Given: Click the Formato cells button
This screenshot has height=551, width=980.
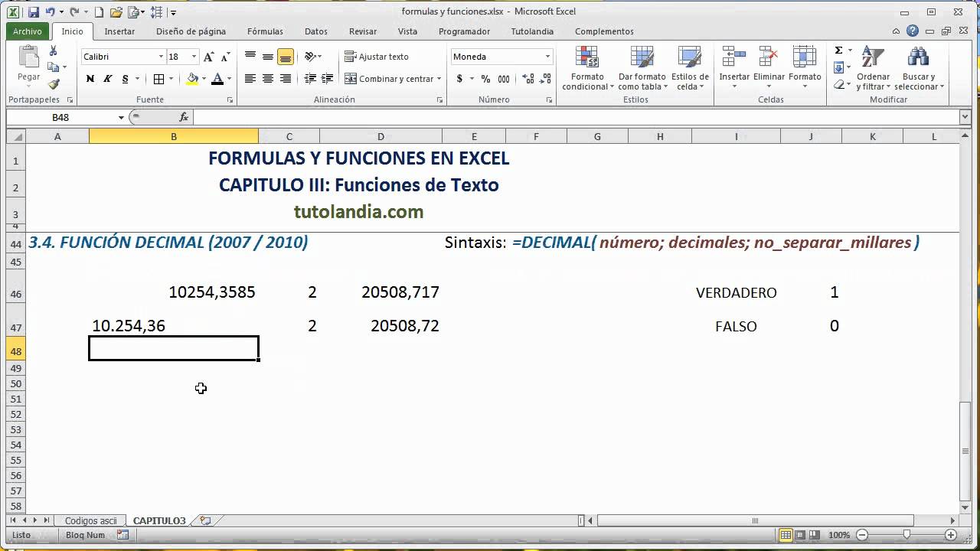Looking at the screenshot, I should (805, 68).
